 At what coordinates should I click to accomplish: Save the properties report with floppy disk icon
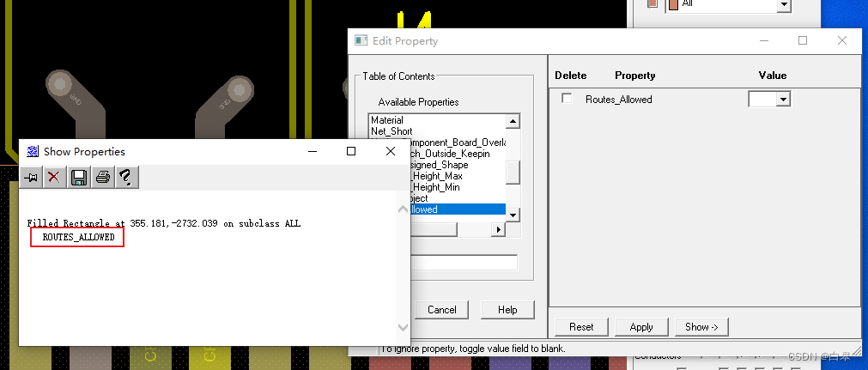click(x=79, y=178)
